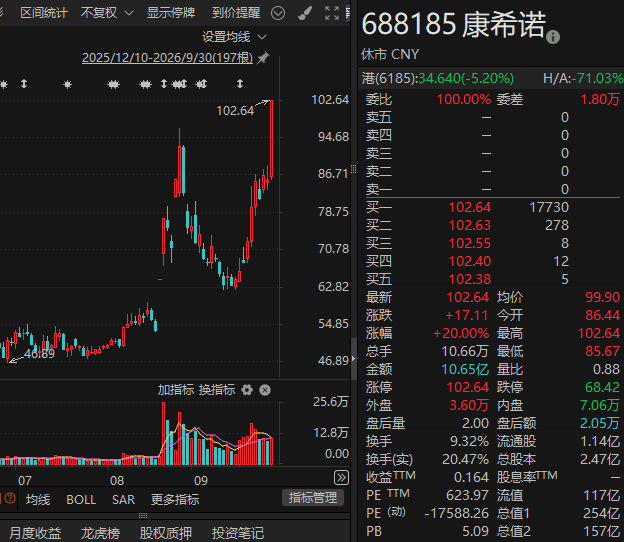Click the lone small starburst event marker
624x542 pixels.
pyautogui.click(x=68, y=84)
